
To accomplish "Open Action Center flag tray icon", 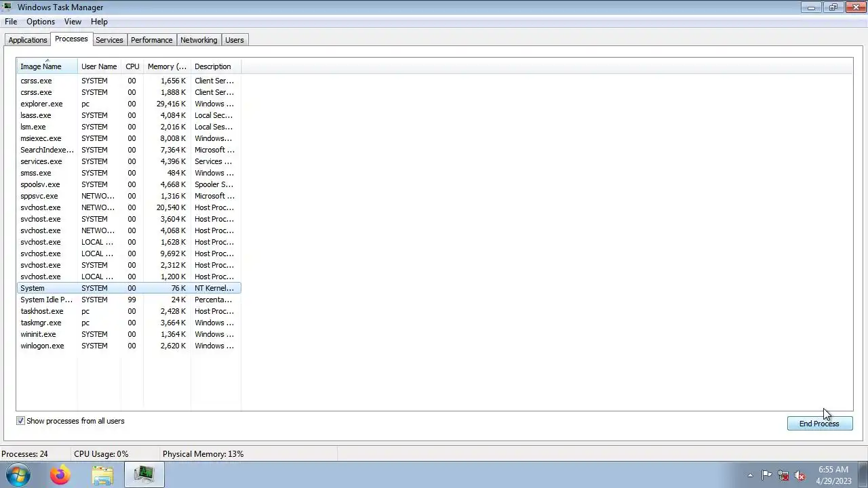I will pos(766,475).
